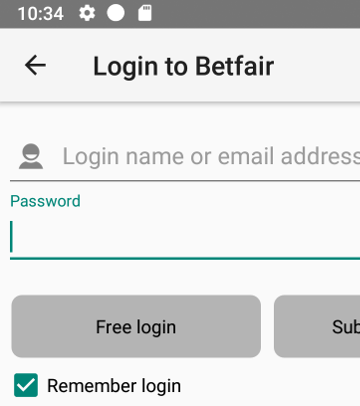Image resolution: width=360 pixels, height=406 pixels.
Task: Tap the white circle status bar icon
Action: [x=116, y=13]
